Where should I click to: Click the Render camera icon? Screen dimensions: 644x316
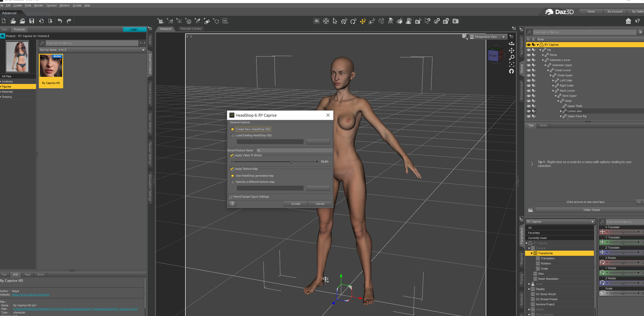click(x=455, y=21)
